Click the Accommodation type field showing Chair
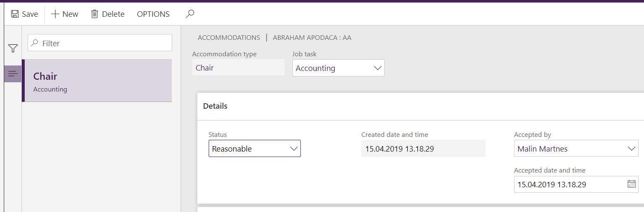 click(x=238, y=68)
